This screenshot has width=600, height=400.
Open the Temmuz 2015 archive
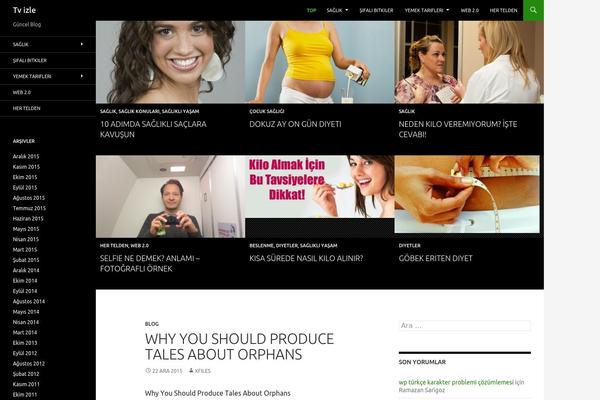pos(29,208)
